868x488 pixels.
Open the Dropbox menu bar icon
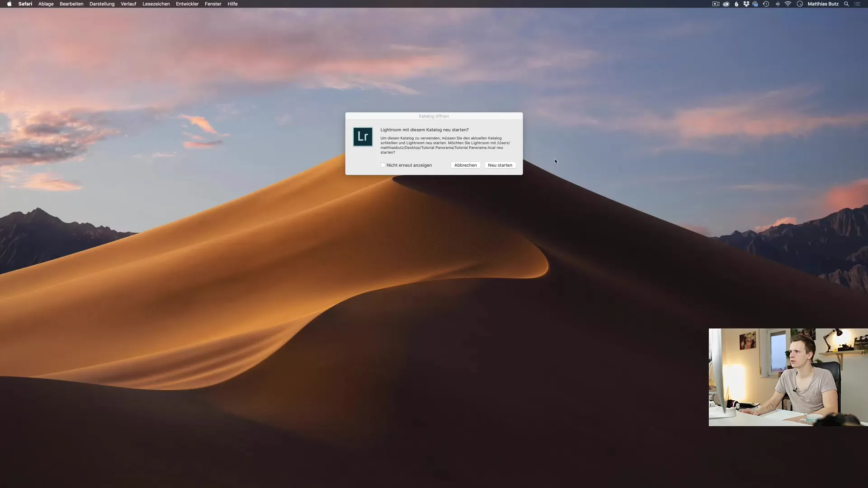pyautogui.click(x=746, y=4)
